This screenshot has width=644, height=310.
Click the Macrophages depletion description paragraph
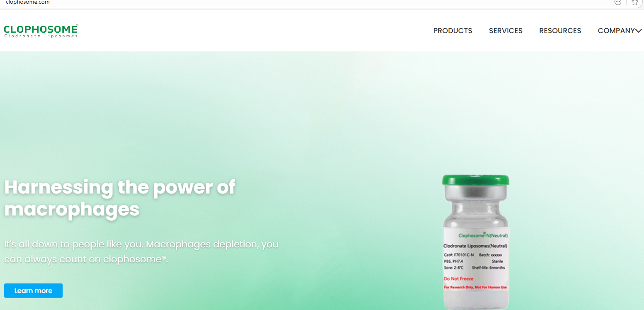pos(141,252)
